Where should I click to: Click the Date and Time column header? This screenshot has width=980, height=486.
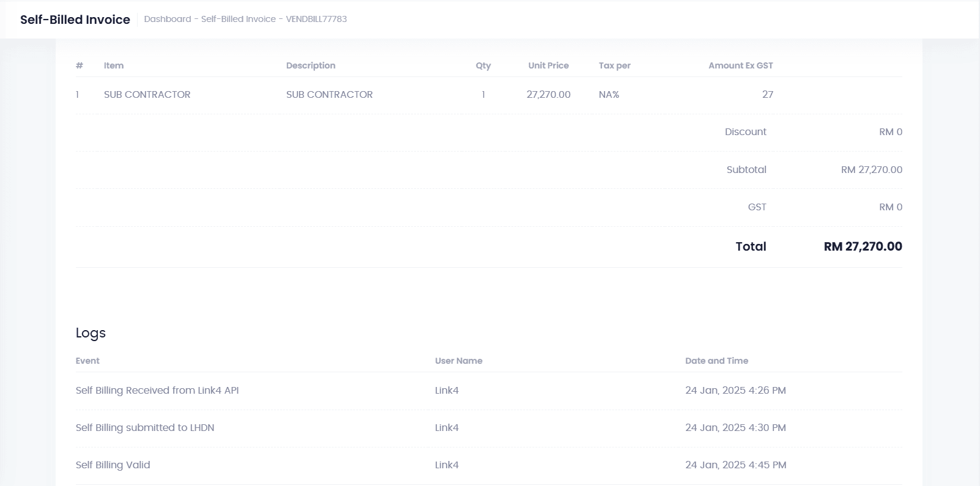pyautogui.click(x=716, y=361)
